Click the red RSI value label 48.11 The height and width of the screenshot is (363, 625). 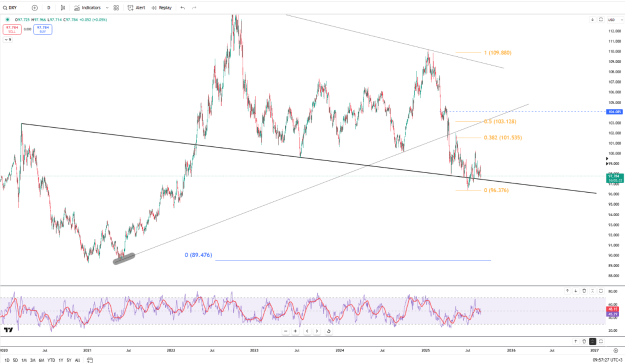[x=612, y=309]
